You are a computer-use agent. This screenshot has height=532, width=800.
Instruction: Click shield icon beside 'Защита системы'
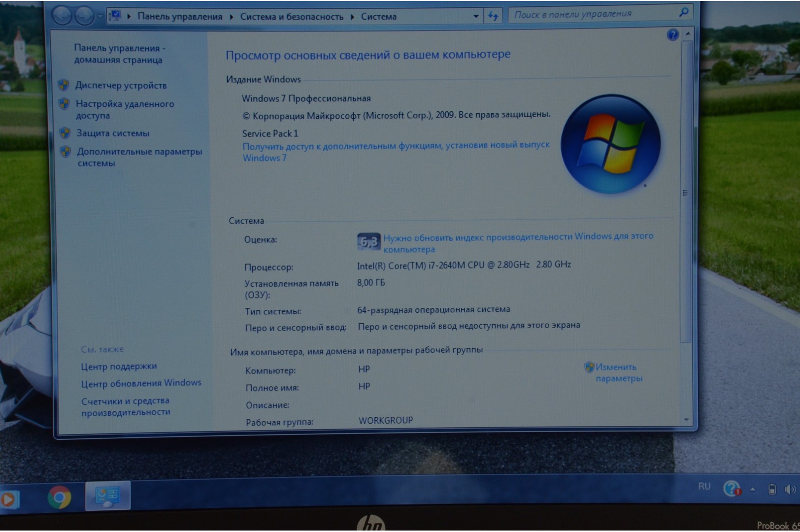point(65,133)
